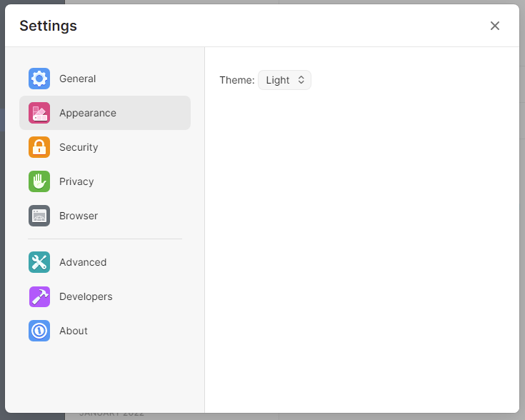Viewport: 525px width, 420px height.
Task: Navigate to the Advanced settings label
Action: (83, 262)
